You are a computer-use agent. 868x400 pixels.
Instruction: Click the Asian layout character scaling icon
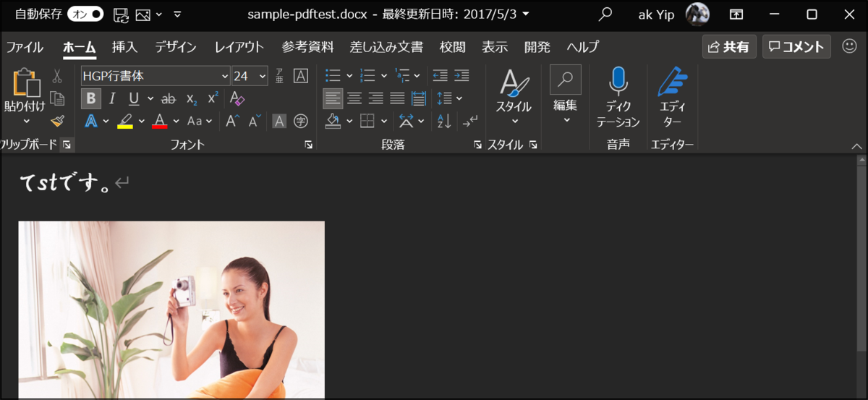click(x=407, y=121)
